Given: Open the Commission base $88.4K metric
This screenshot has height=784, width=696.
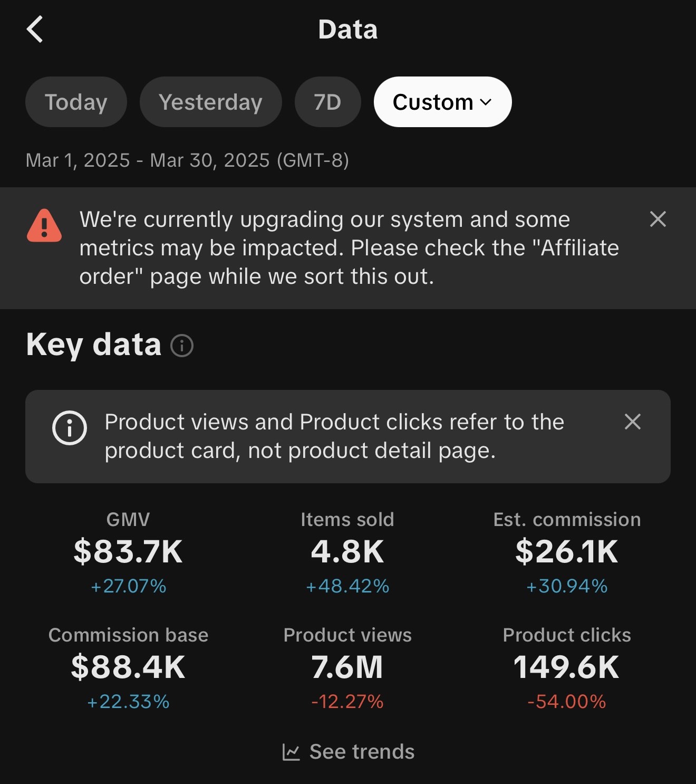Looking at the screenshot, I should (x=128, y=668).
